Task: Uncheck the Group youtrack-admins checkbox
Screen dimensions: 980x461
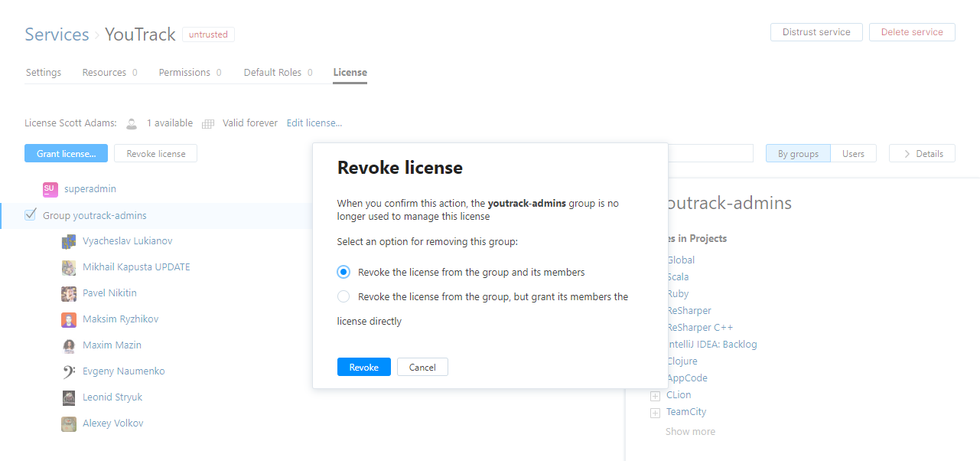Action: pyautogui.click(x=31, y=215)
